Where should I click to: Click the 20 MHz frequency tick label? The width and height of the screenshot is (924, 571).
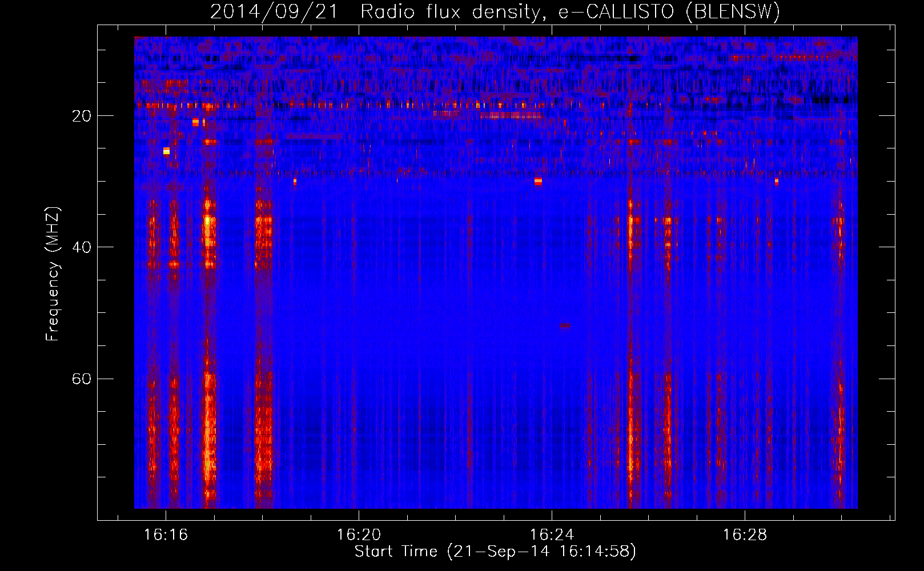pos(82,116)
